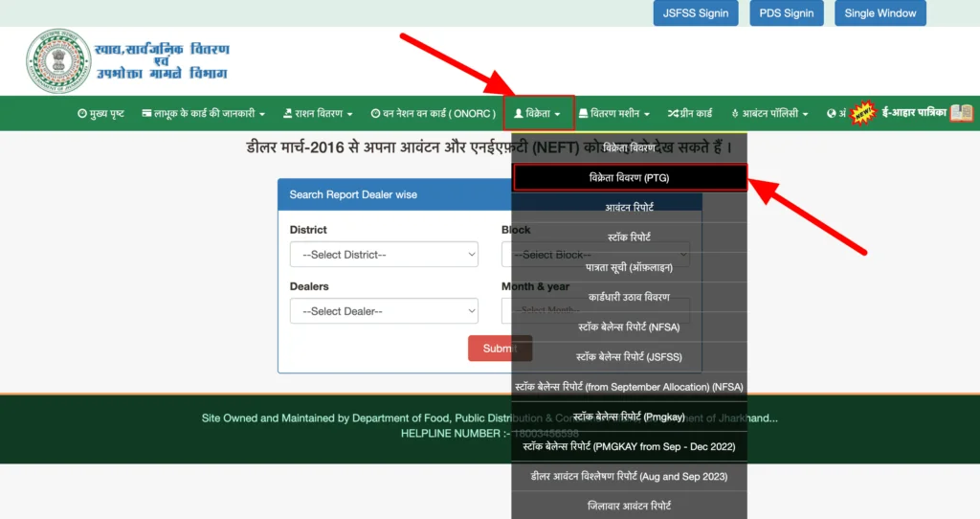
Task: Click the e-Aahar Patrika book icon
Action: pos(961,113)
